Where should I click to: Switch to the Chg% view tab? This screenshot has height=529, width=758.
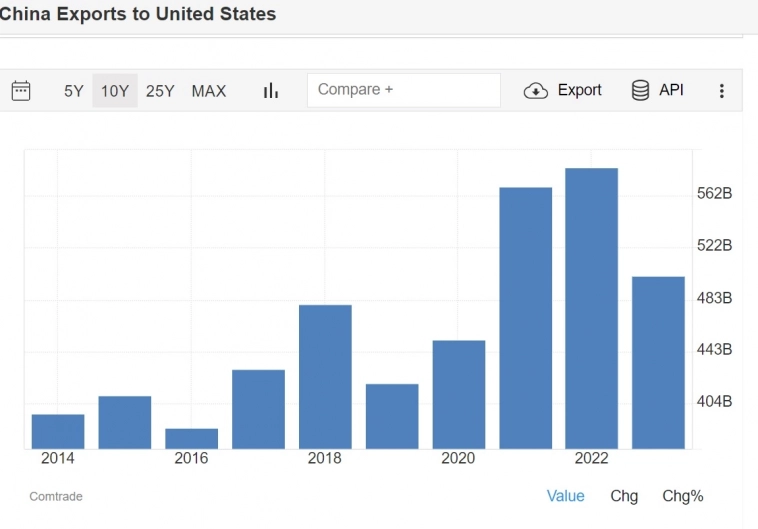tap(683, 496)
